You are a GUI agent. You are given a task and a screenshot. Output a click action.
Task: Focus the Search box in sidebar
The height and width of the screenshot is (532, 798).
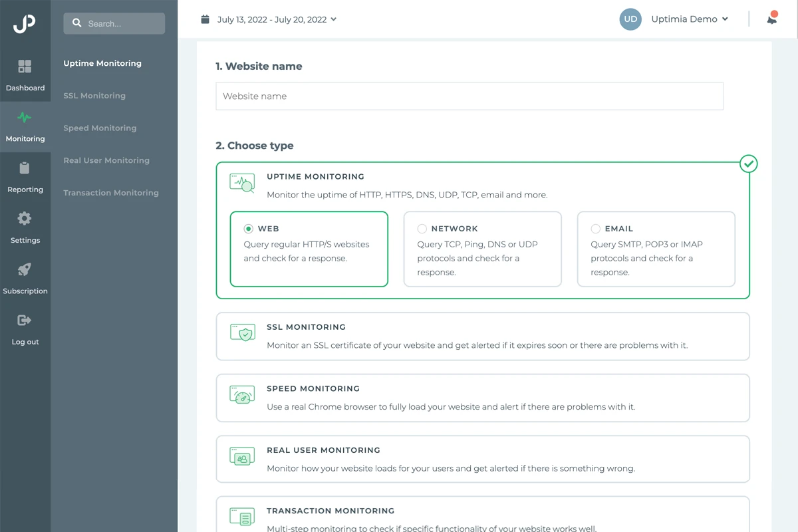[x=114, y=23]
